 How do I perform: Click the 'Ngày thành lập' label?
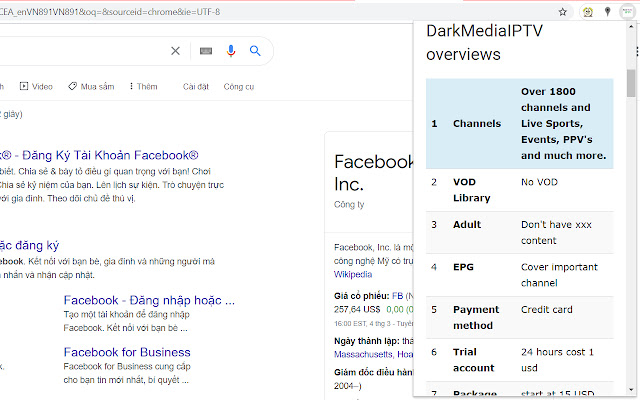pyautogui.click(x=367, y=341)
